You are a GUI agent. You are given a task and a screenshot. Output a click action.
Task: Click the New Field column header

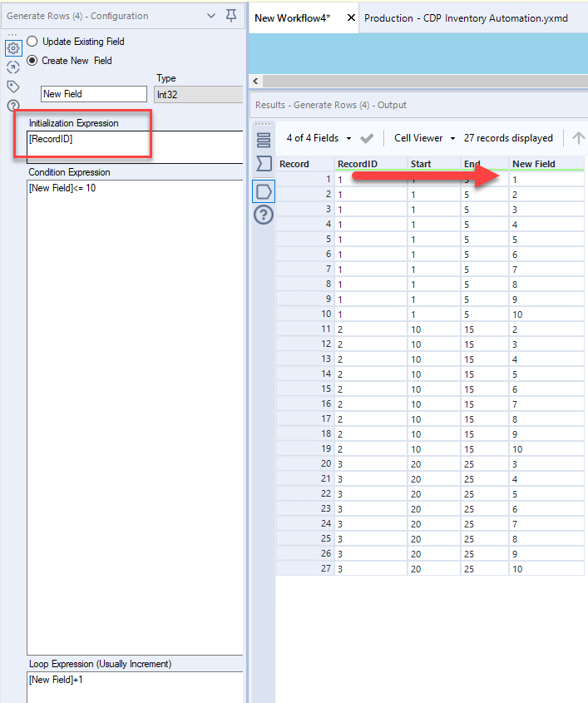[x=546, y=164]
